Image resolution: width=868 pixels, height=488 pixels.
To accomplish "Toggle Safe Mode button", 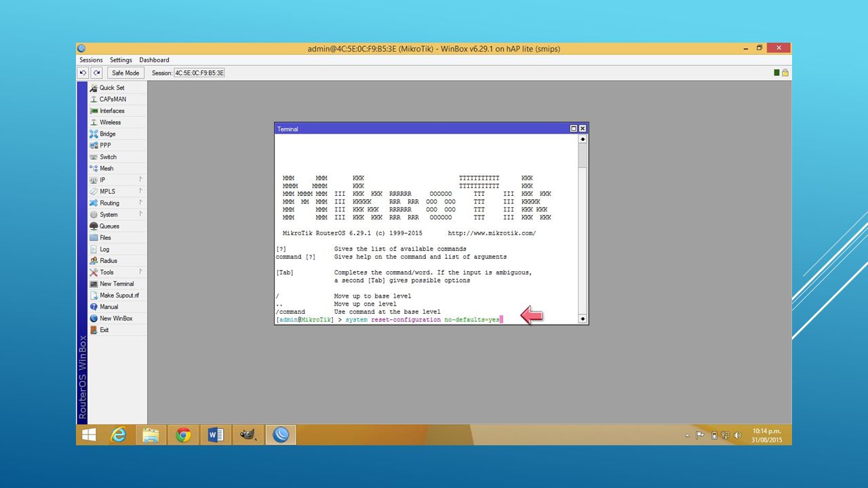I will tap(125, 73).
